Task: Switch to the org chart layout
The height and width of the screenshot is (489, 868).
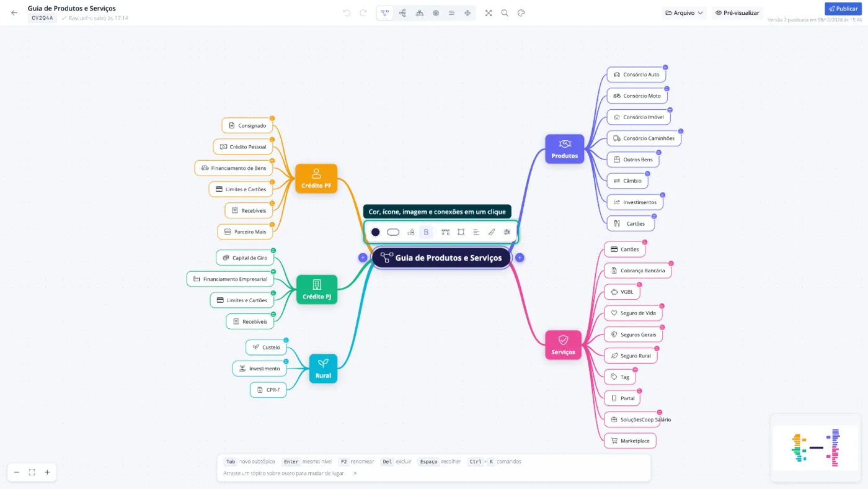Action: coord(420,12)
